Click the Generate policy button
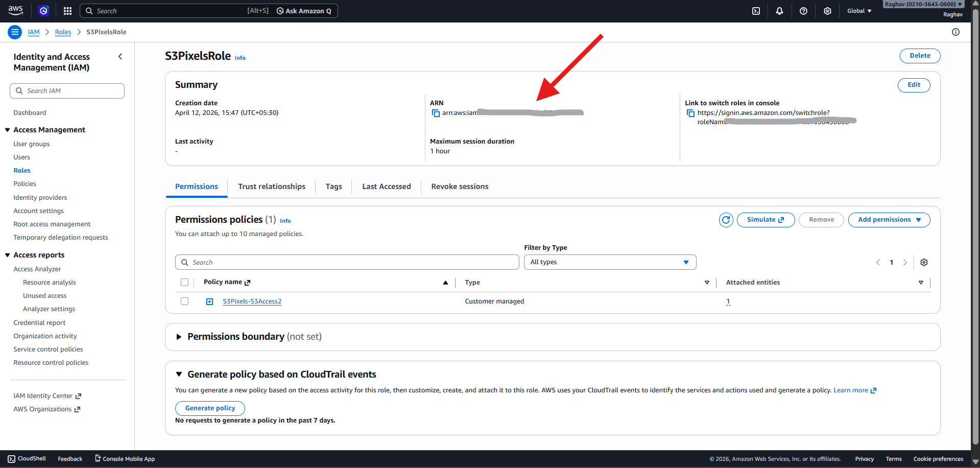Screen dimensions: 980x468 210,408
